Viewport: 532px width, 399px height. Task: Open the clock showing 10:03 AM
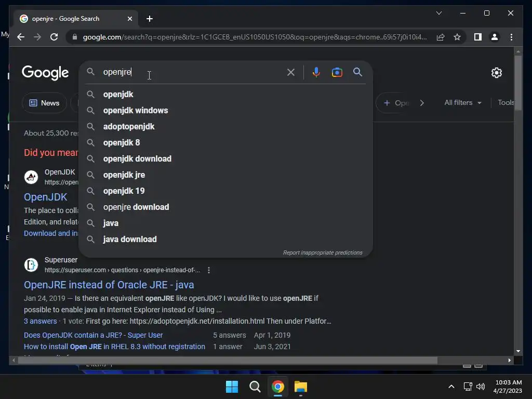coord(508,387)
